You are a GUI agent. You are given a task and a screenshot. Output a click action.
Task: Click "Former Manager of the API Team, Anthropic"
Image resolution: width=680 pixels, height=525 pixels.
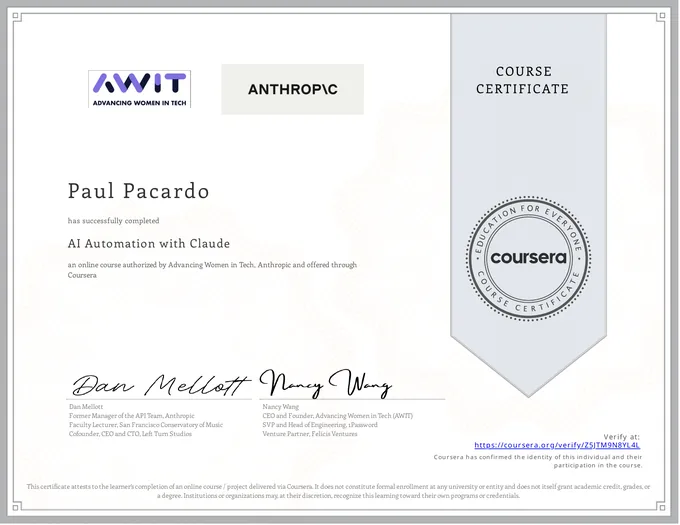click(x=132, y=416)
